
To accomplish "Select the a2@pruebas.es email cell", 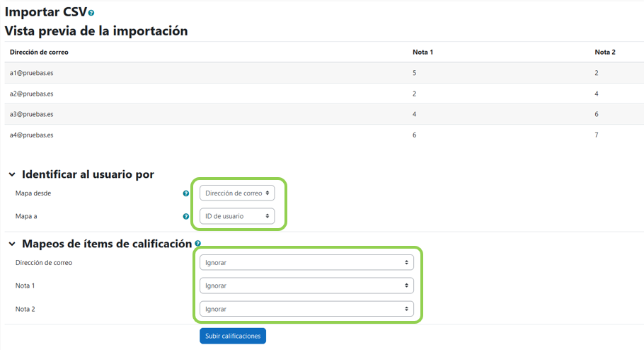I will (x=31, y=94).
